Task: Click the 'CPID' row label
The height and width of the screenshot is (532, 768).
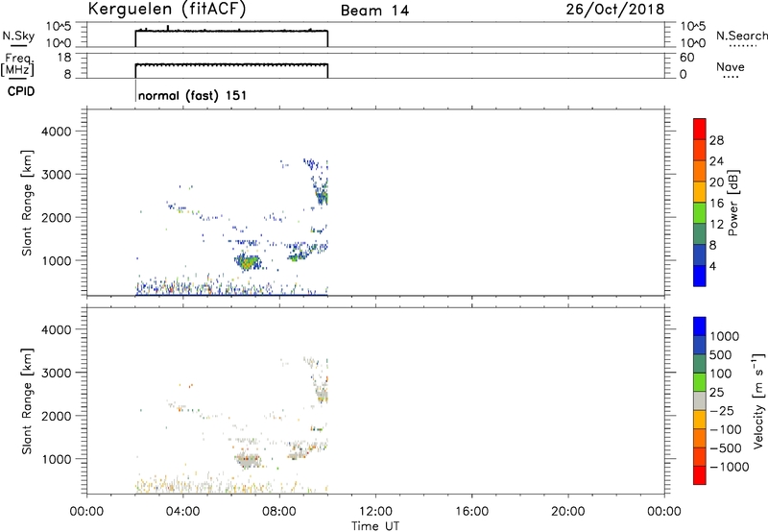Action: pos(21,91)
